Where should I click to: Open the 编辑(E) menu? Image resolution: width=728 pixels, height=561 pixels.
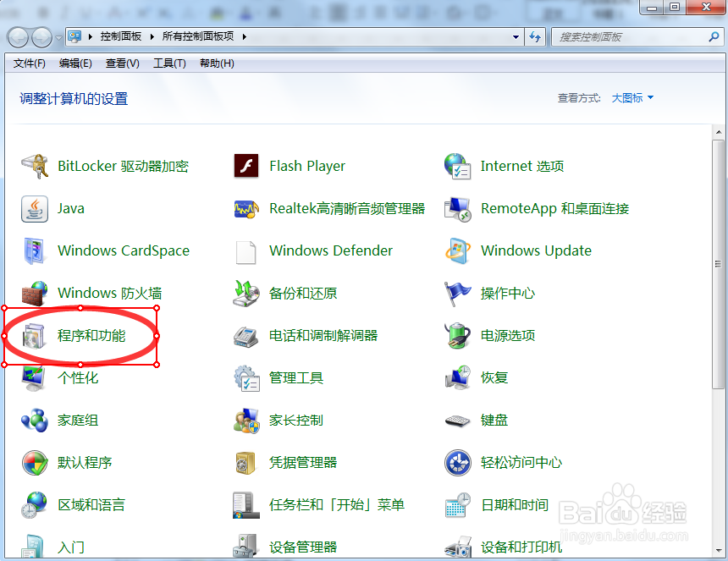pos(75,63)
